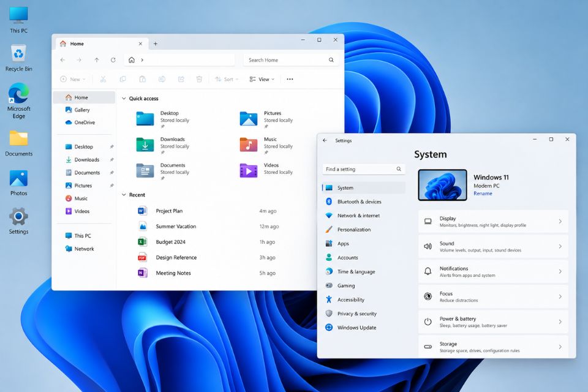Go forward in File Explorer
Screen dimensions: 588x392
[79, 60]
